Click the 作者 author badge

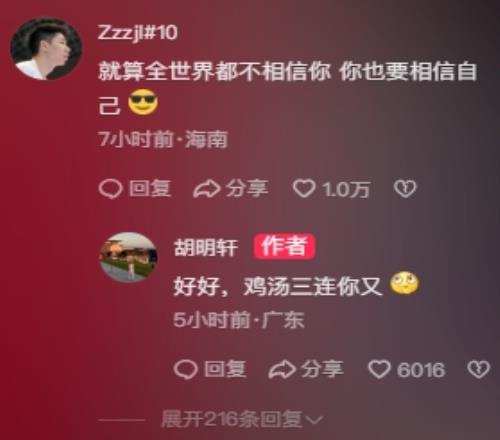coord(284,247)
